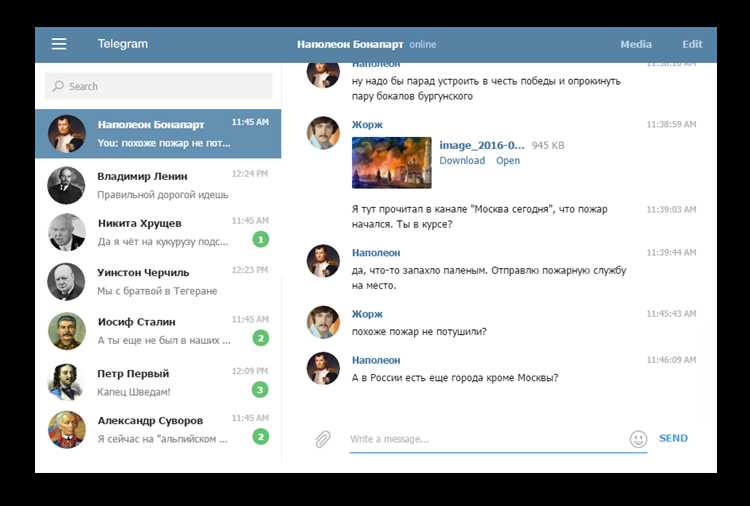750x506 pixels.
Task: Click message about 'Москва сегодня' channel
Action: [480, 217]
